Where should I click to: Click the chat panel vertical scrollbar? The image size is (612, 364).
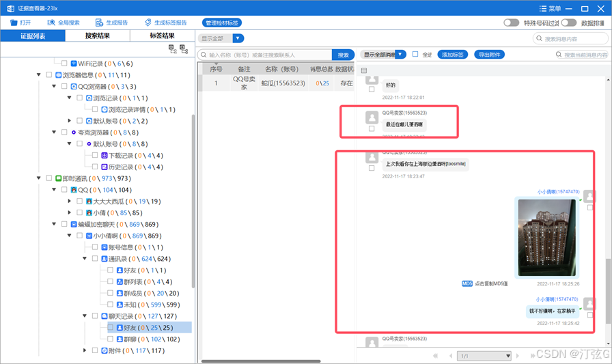point(608,291)
